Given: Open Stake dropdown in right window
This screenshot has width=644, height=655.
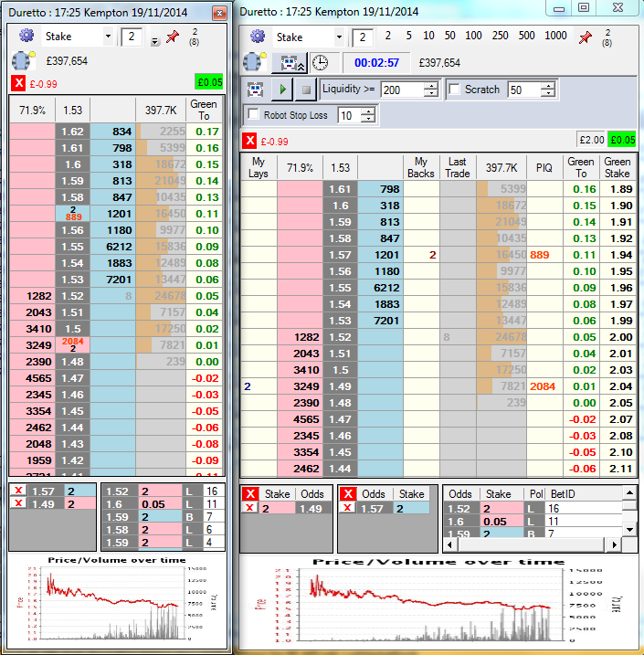Looking at the screenshot, I should click(339, 37).
